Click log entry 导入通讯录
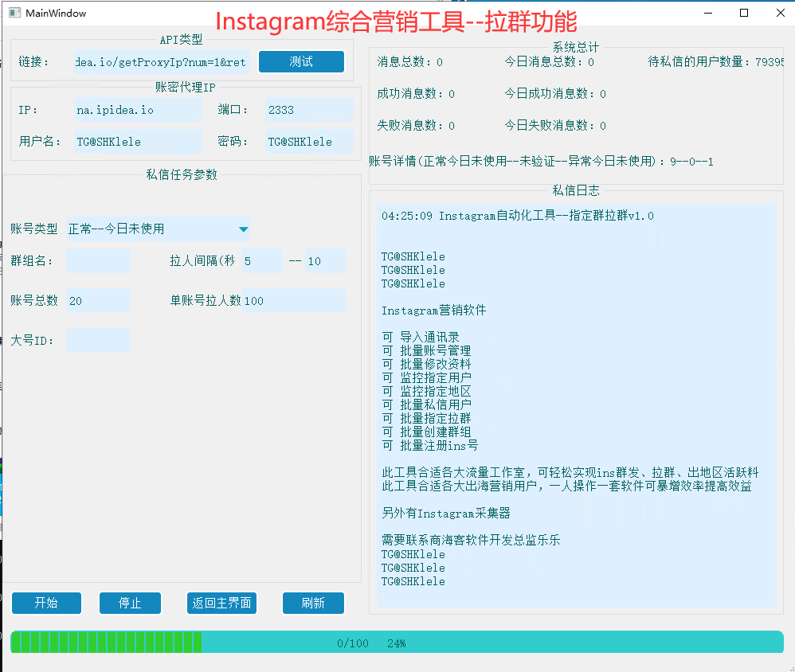This screenshot has height=672, width=795. click(x=421, y=338)
